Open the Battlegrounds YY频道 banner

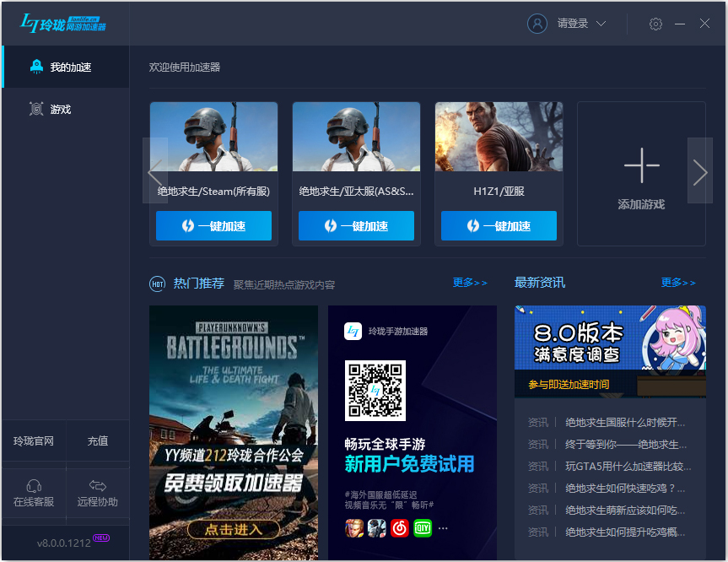click(234, 432)
